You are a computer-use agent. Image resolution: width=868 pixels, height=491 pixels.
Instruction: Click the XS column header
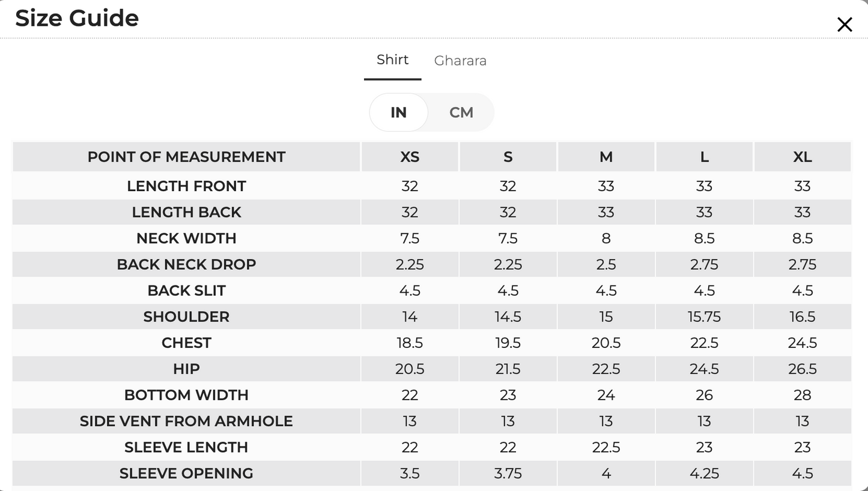[410, 157]
